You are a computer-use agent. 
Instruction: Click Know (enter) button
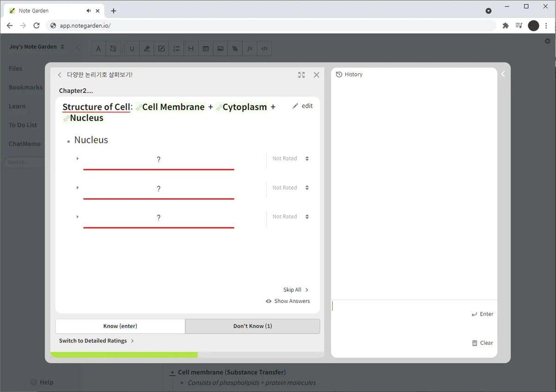(120, 326)
